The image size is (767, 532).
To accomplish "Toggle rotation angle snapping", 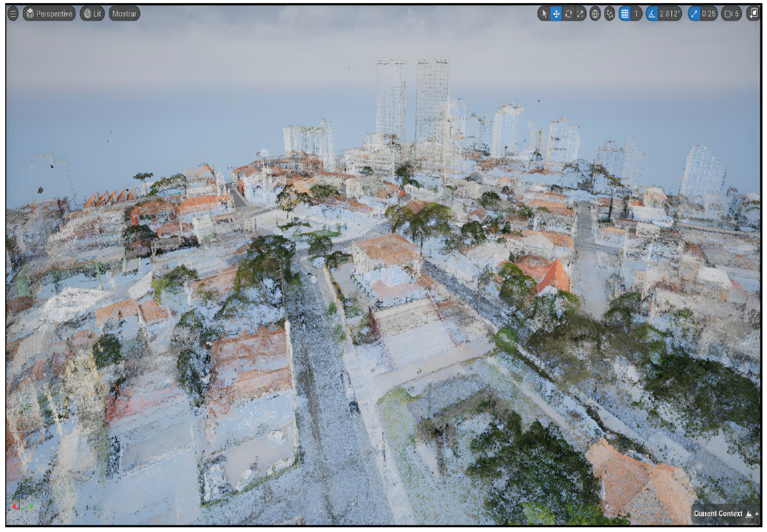I will [x=652, y=14].
